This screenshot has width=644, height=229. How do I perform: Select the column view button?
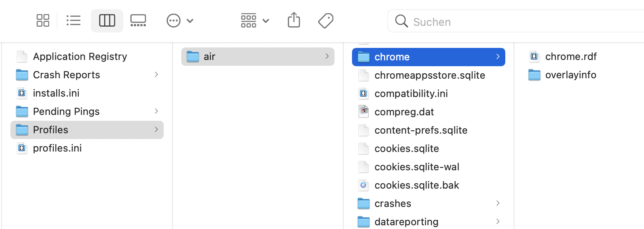coord(107,20)
